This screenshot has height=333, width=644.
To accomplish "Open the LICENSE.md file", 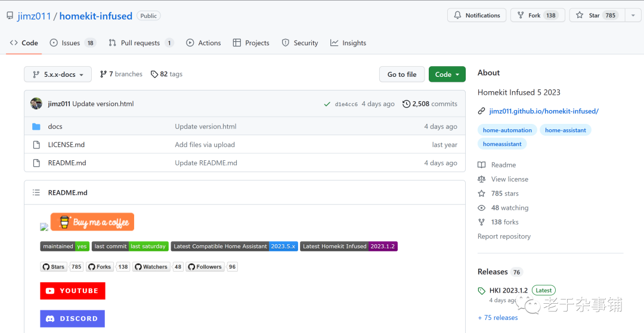I will tap(66, 144).
